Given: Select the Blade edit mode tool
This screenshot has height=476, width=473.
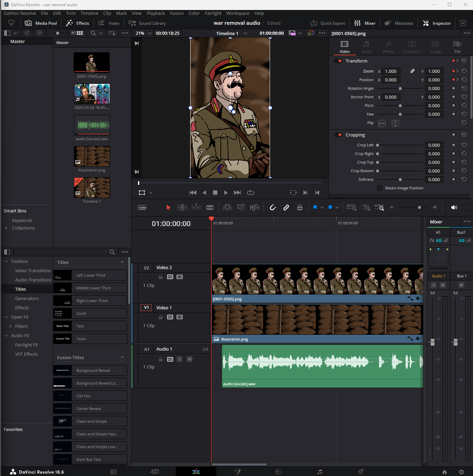Looking at the screenshot, I should 210,207.
